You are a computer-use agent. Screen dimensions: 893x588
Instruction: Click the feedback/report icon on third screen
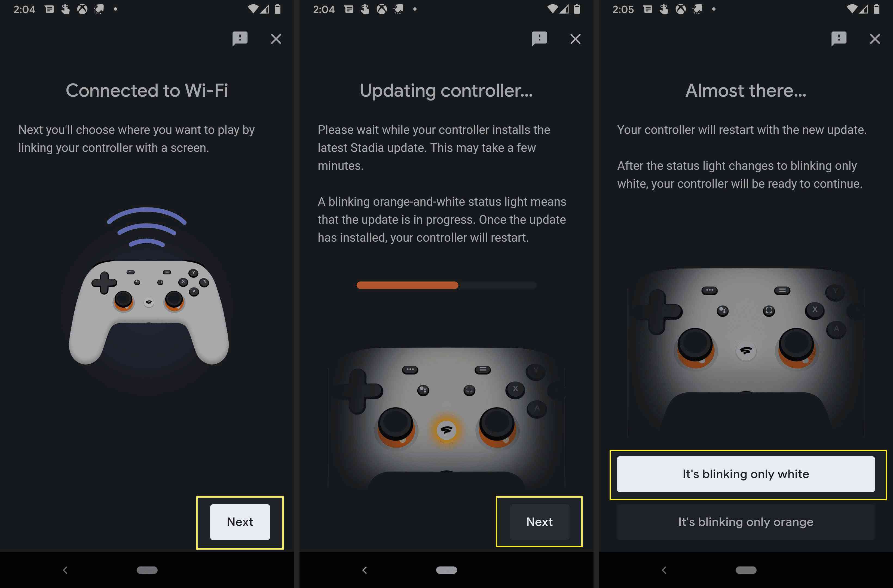coord(840,37)
